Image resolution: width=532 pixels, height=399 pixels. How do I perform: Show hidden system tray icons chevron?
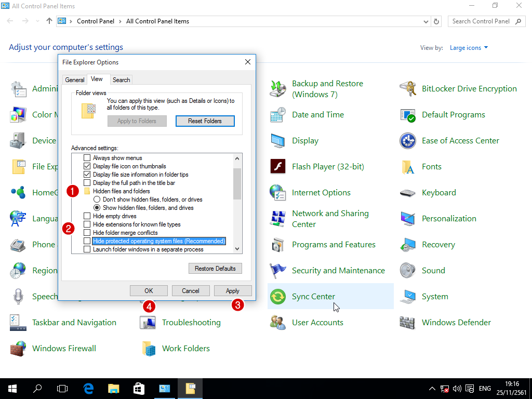pyautogui.click(x=432, y=389)
